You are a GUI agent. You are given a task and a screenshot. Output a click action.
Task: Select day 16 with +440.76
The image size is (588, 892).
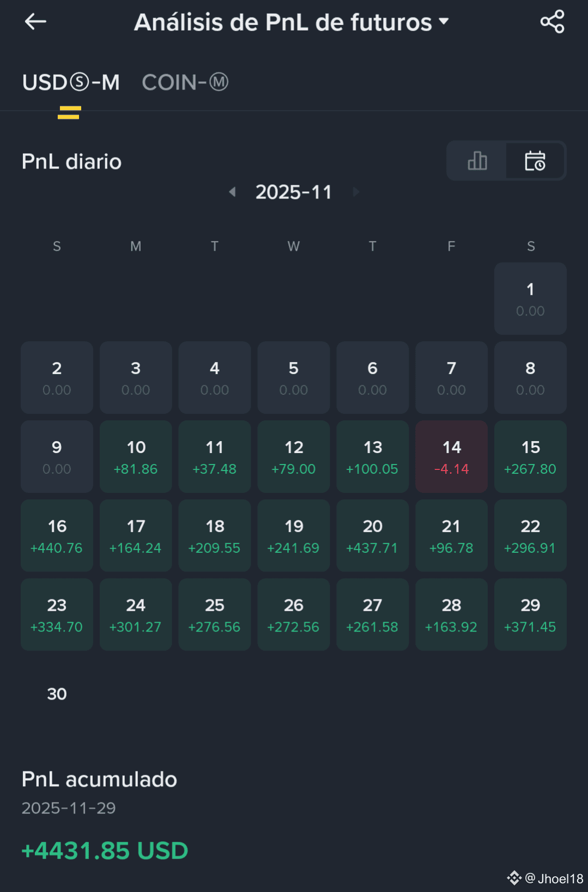tap(57, 536)
